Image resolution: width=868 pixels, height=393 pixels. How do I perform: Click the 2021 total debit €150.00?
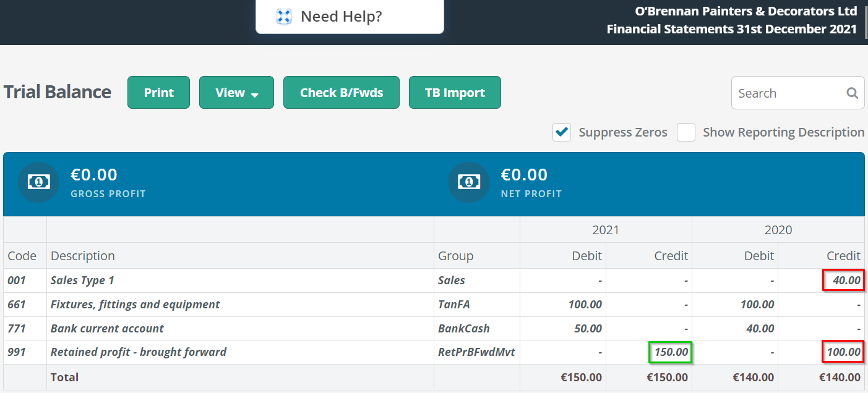coord(581,377)
